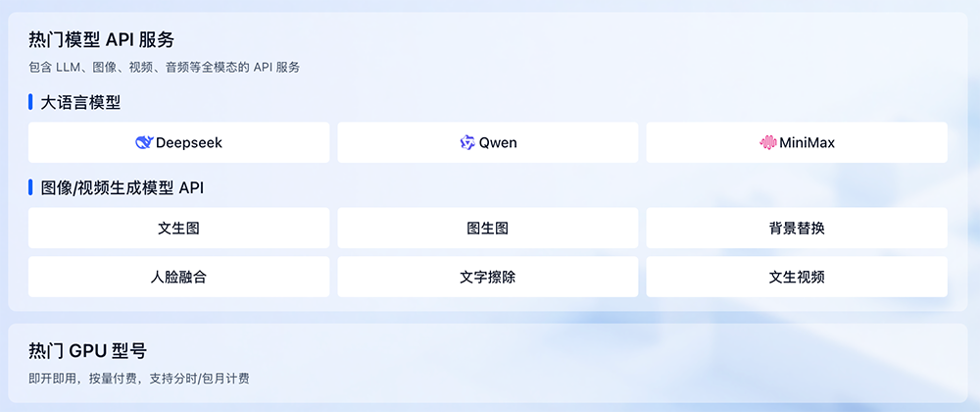The height and width of the screenshot is (412, 980).
Task: Open the 背景替换 API option
Action: (797, 228)
